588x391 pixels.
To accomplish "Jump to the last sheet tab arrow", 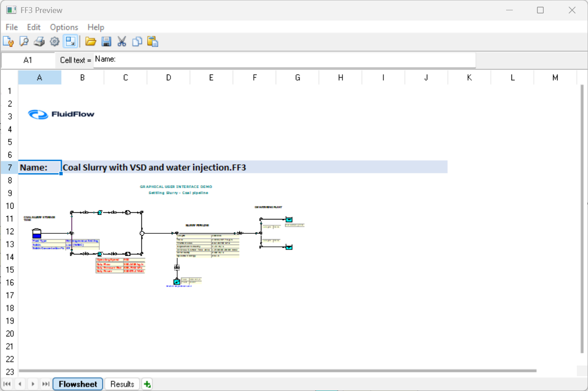I will (x=46, y=384).
